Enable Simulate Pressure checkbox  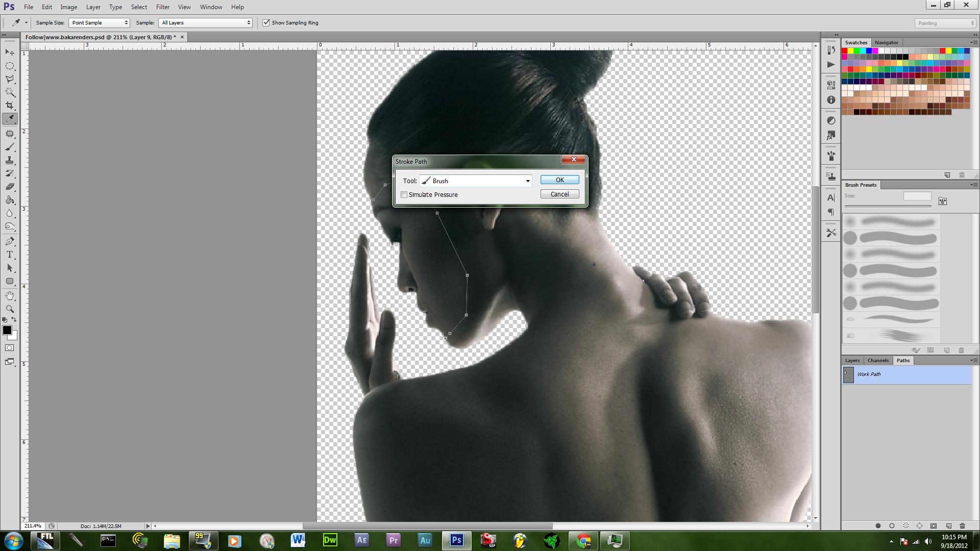[404, 195]
